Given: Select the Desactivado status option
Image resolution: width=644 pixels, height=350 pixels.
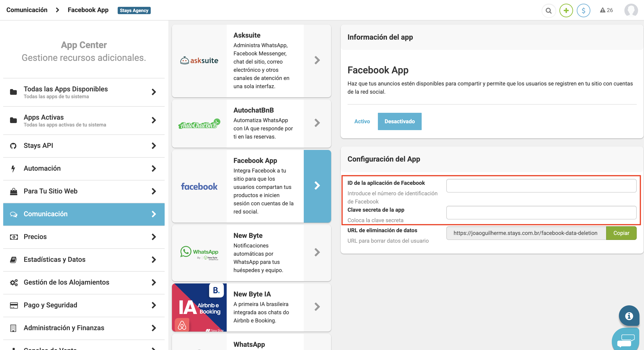Looking at the screenshot, I should [x=399, y=121].
